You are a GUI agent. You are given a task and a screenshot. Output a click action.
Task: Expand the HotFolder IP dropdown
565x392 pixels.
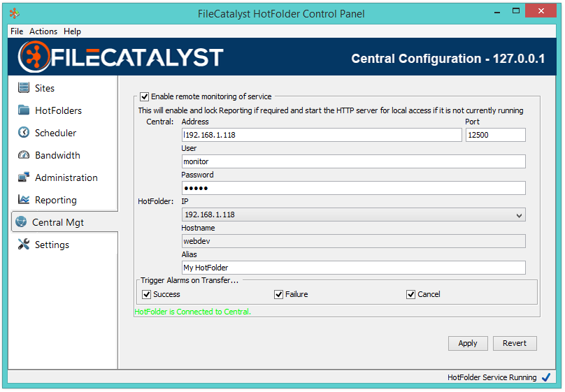(519, 215)
